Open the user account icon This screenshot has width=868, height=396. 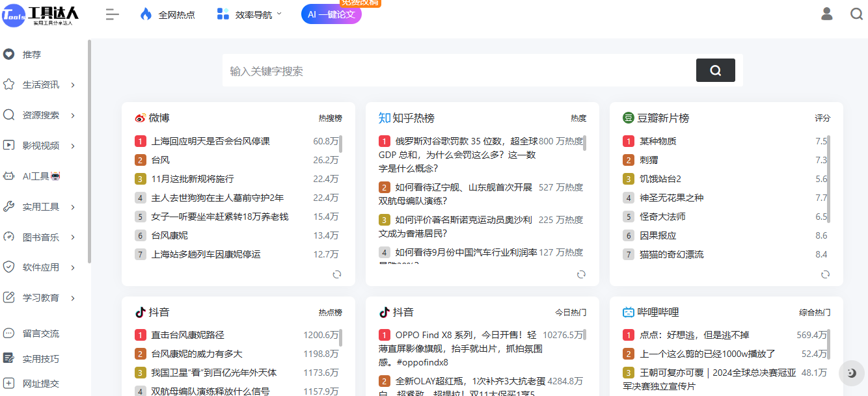(827, 14)
